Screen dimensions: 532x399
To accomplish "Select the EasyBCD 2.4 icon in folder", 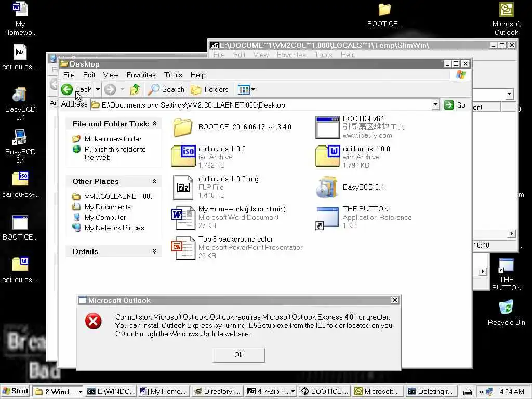I will pos(327,187).
